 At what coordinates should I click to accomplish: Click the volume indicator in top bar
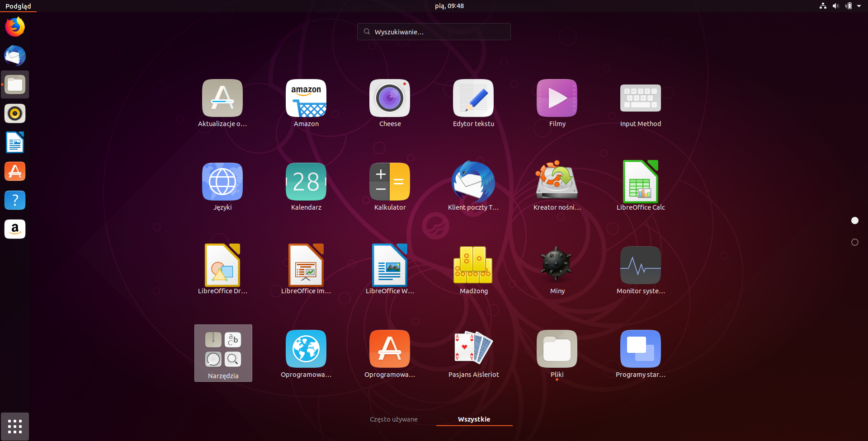835,6
